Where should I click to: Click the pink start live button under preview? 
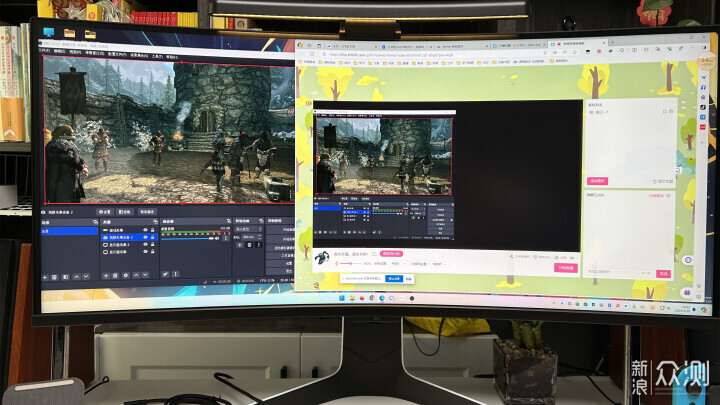point(566,268)
